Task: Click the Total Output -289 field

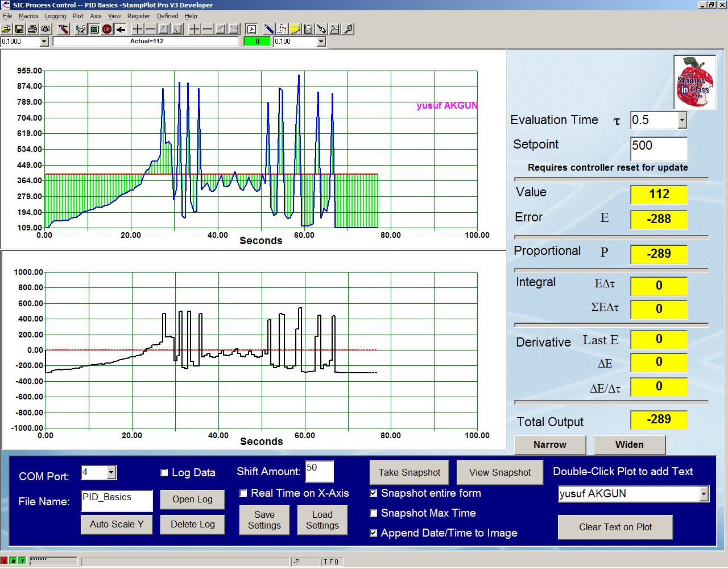Action: point(659,420)
